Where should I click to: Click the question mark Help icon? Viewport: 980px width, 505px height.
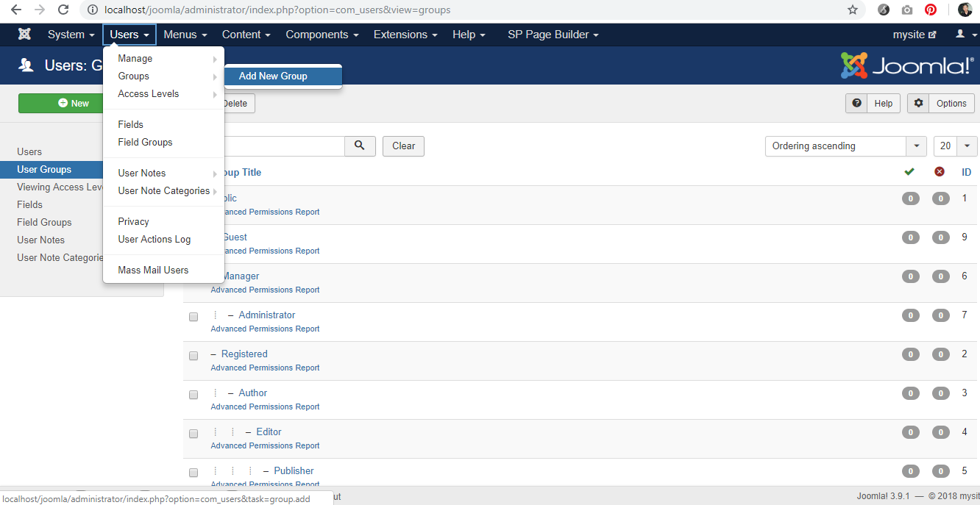856,104
